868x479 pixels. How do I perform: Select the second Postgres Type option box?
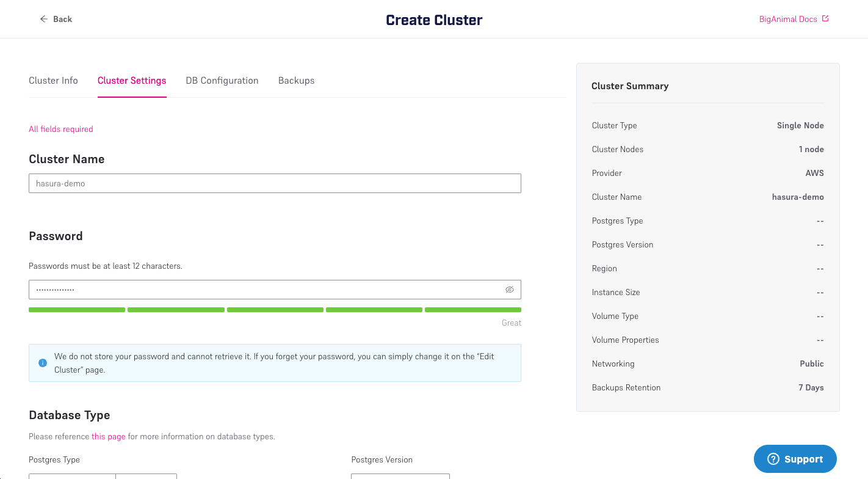(x=146, y=476)
